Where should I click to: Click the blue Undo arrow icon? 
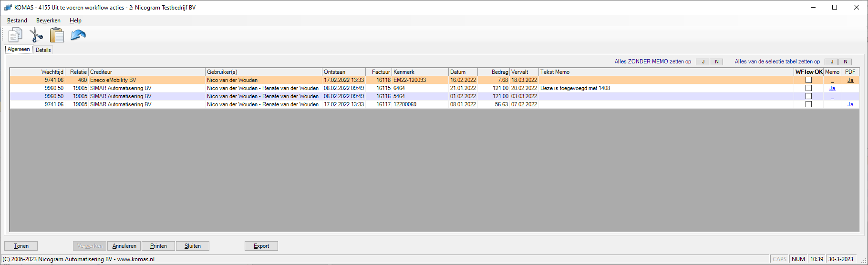78,35
